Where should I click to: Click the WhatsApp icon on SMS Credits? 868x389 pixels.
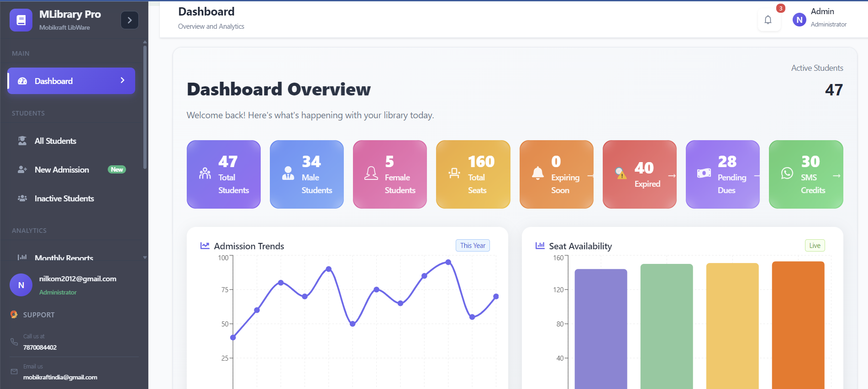point(787,173)
